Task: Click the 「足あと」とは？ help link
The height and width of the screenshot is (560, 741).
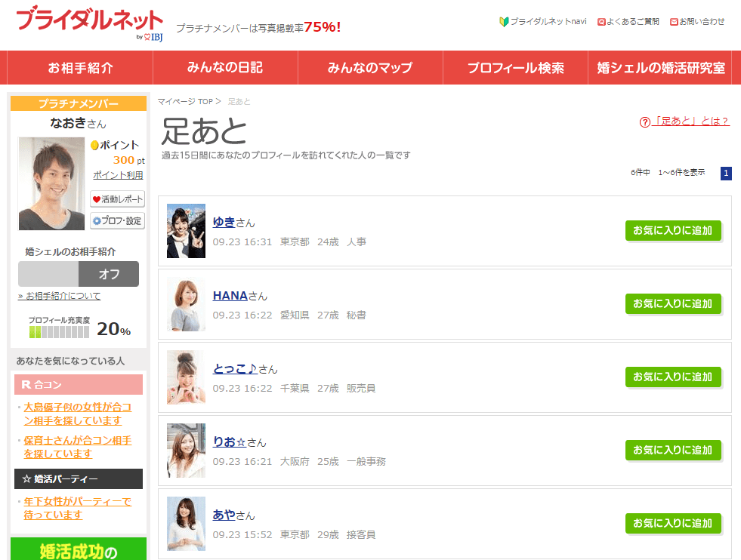Action: (x=684, y=122)
